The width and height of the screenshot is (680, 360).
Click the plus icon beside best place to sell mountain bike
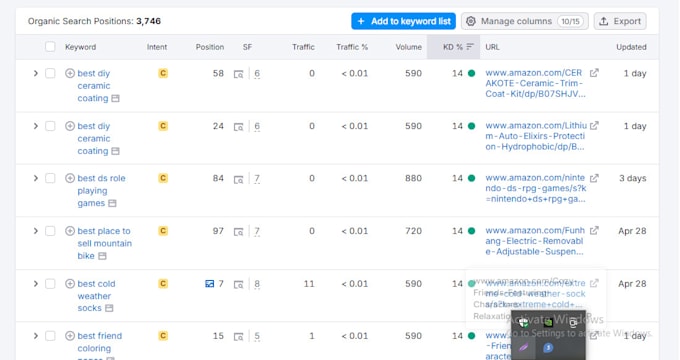(70, 231)
